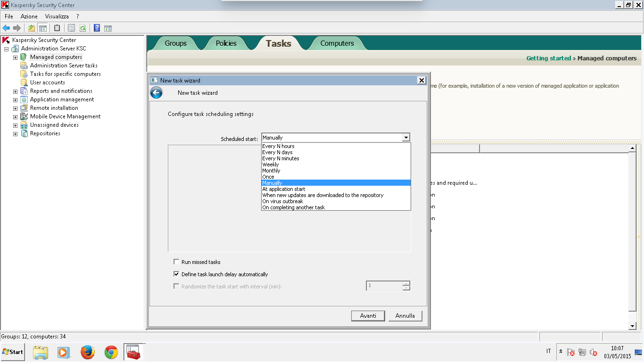Click the Administration Server KSC server icon
644x362 pixels.
click(16, 49)
